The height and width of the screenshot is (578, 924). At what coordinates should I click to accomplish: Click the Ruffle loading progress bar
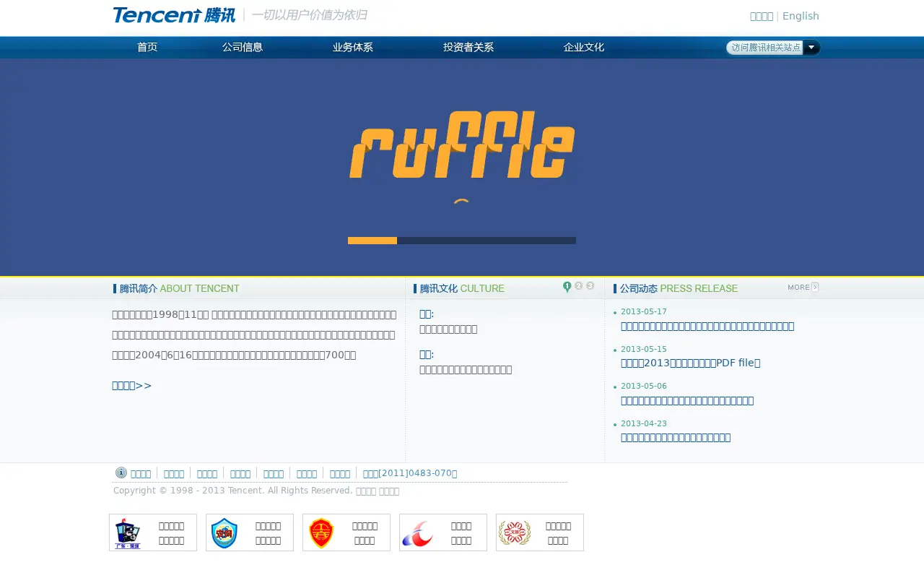(462, 241)
